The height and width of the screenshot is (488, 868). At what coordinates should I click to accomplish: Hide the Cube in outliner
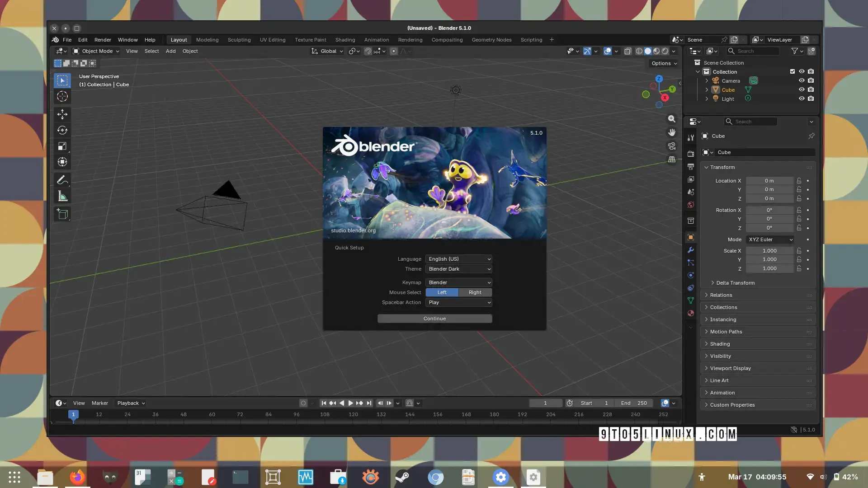click(x=802, y=89)
